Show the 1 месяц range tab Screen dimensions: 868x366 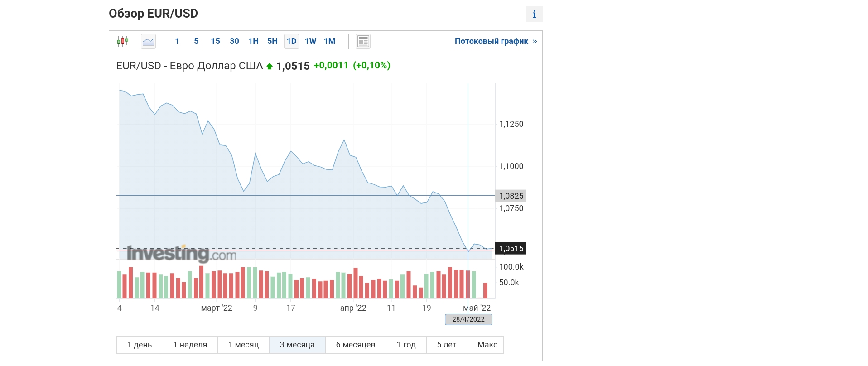click(x=243, y=345)
